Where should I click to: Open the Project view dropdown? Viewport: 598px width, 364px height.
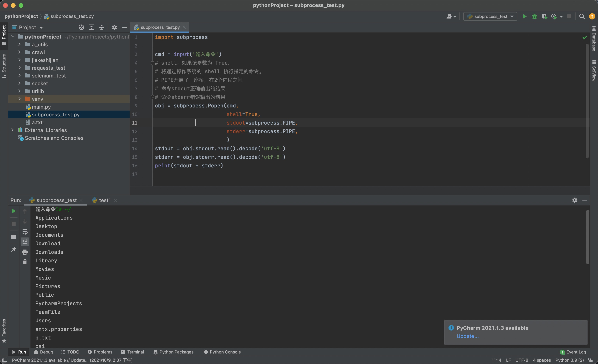[x=27, y=27]
